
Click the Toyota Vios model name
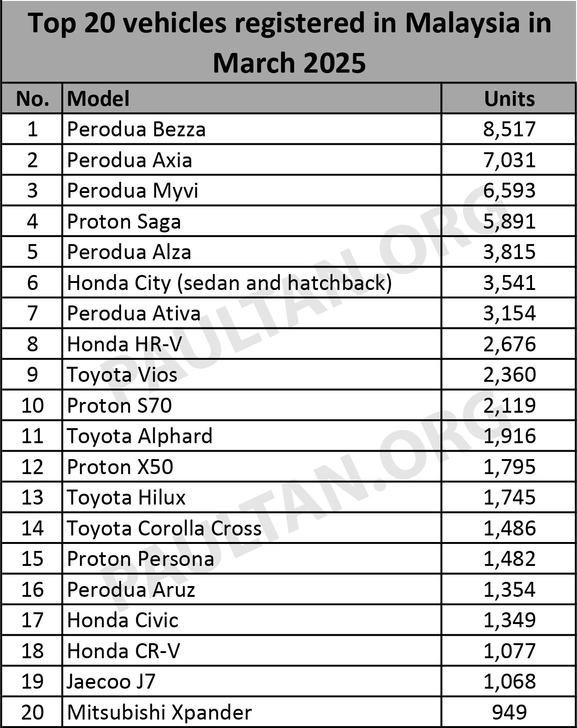coord(122,375)
